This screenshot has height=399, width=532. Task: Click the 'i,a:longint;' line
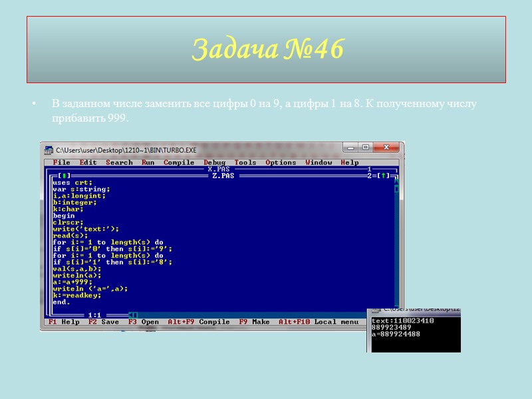click(x=79, y=196)
